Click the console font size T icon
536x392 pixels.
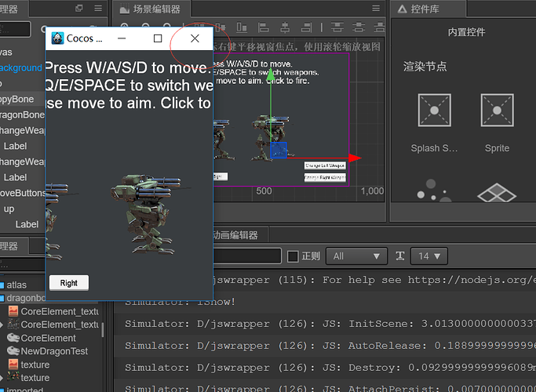click(400, 256)
